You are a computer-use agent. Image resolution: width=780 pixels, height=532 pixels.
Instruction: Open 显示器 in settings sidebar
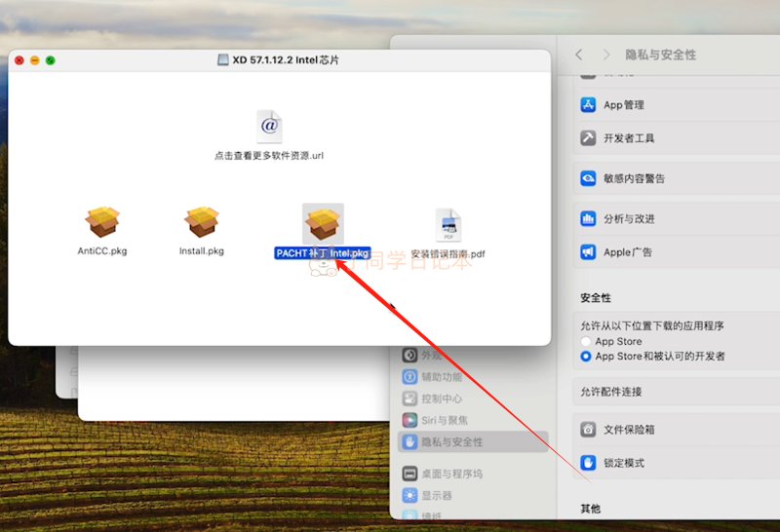pyautogui.click(x=473, y=495)
